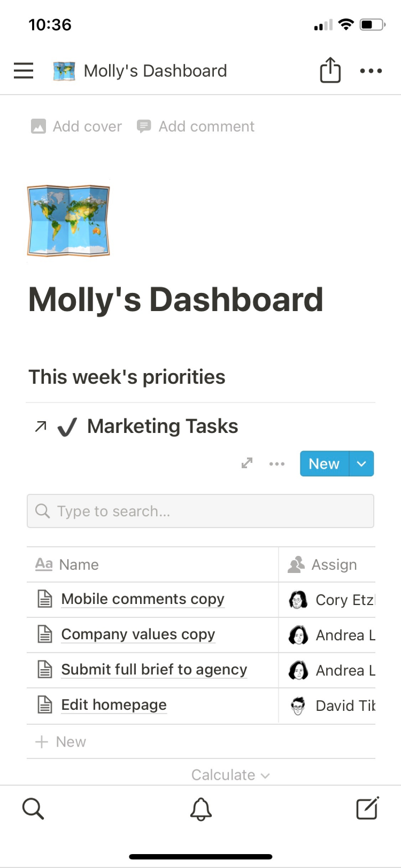This screenshot has width=401, height=868.
Task: Open notifications via the bell icon
Action: click(200, 809)
